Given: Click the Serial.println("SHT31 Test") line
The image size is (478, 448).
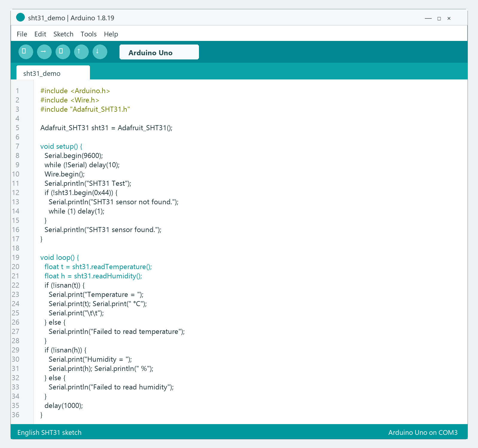Looking at the screenshot, I should point(88,183).
